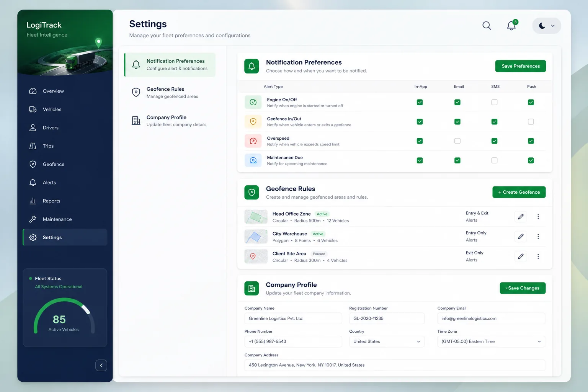
Task: Enable Email alerts for Overspeed
Action: 457,141
